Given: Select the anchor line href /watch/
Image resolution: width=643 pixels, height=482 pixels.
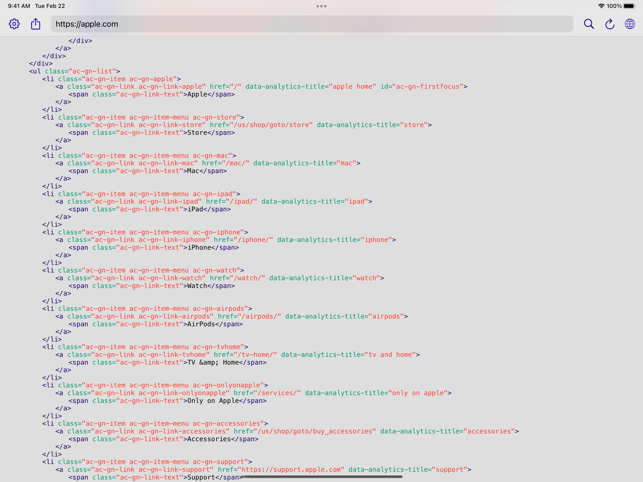Looking at the screenshot, I should coord(220,278).
